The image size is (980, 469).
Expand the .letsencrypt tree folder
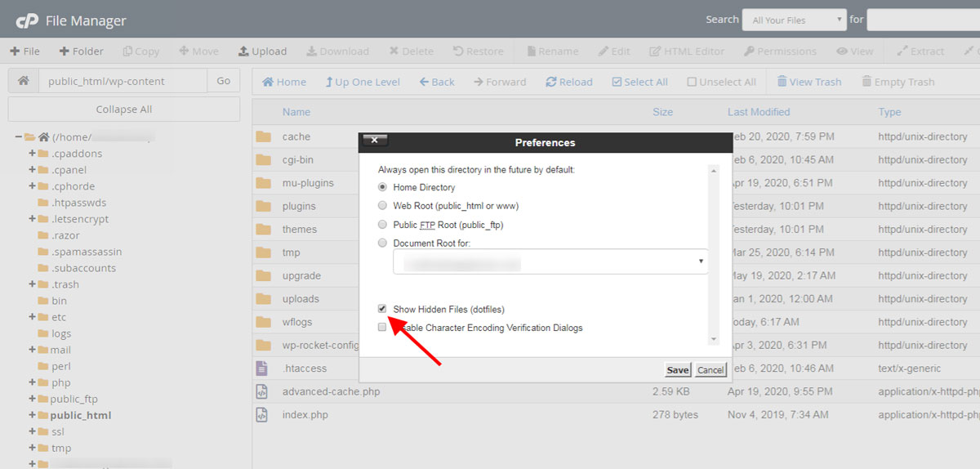coord(33,218)
